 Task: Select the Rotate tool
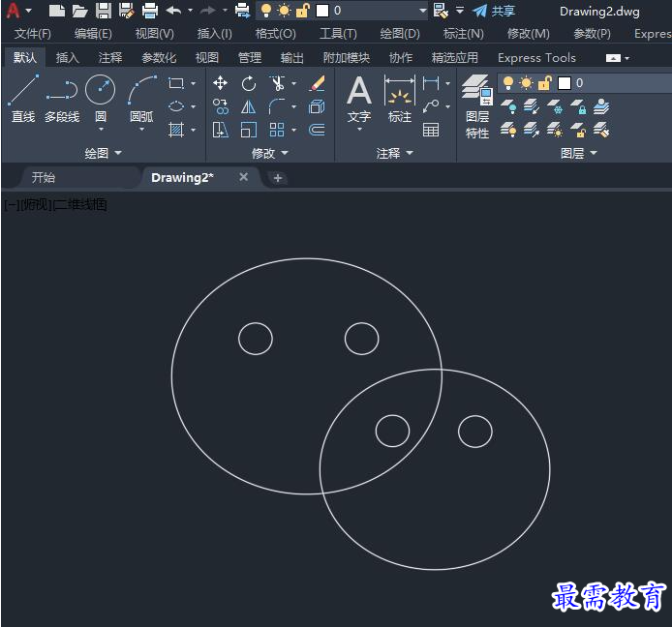(x=249, y=83)
